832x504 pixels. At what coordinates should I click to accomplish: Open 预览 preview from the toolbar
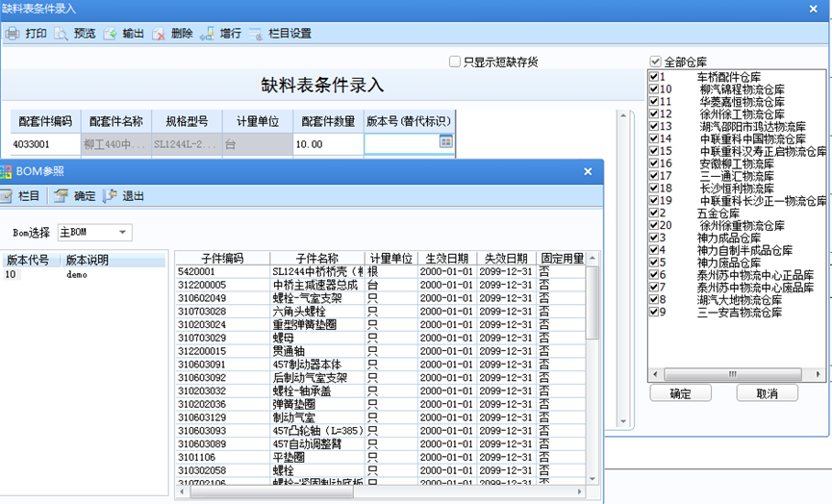[74, 34]
